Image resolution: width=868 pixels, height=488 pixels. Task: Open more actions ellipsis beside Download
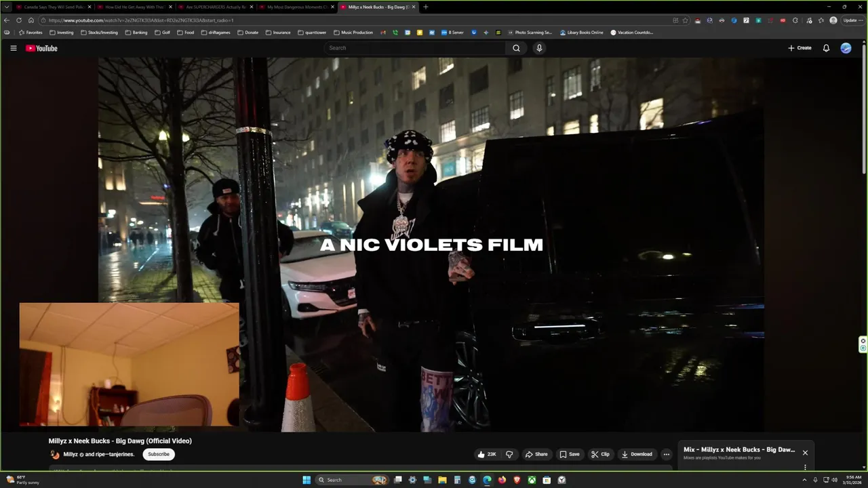coord(667,454)
